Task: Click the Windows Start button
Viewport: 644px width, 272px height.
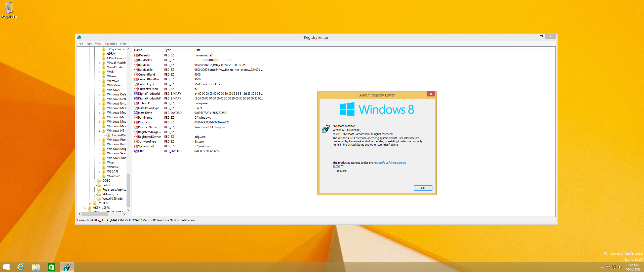Action: tap(6, 267)
